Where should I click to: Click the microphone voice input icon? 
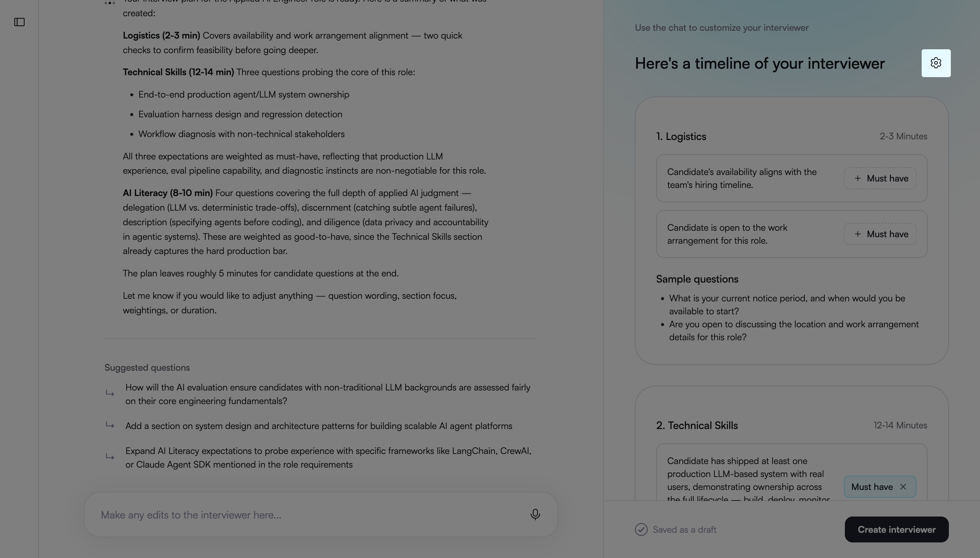tap(535, 514)
